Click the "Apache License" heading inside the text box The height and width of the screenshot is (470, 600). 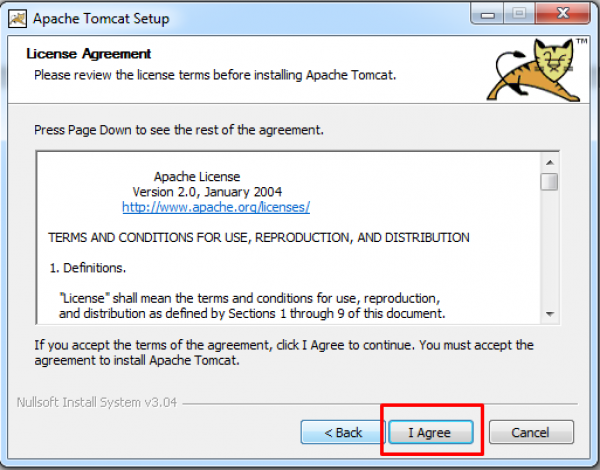pyautogui.click(x=197, y=177)
